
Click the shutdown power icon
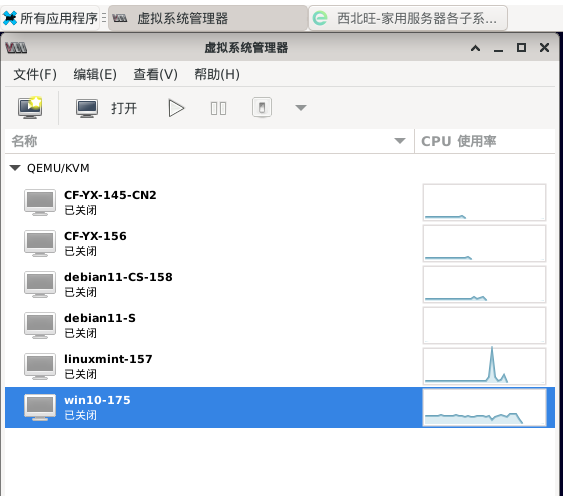[262, 107]
